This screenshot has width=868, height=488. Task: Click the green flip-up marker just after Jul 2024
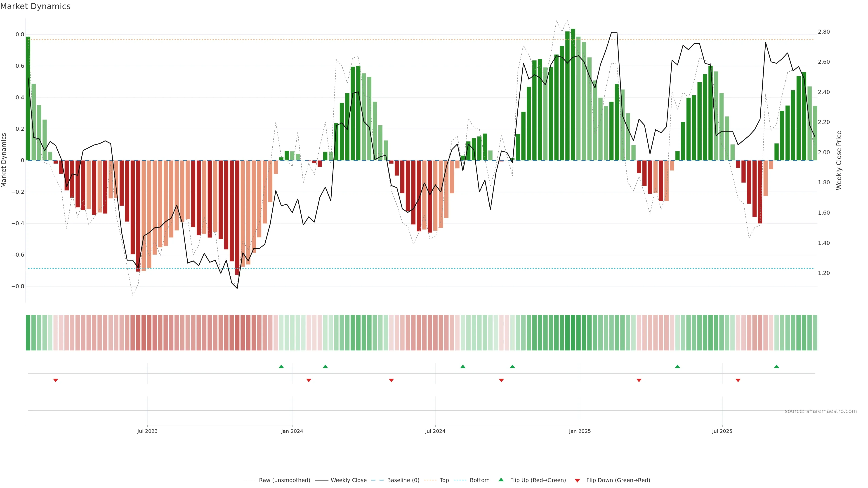pyautogui.click(x=463, y=366)
